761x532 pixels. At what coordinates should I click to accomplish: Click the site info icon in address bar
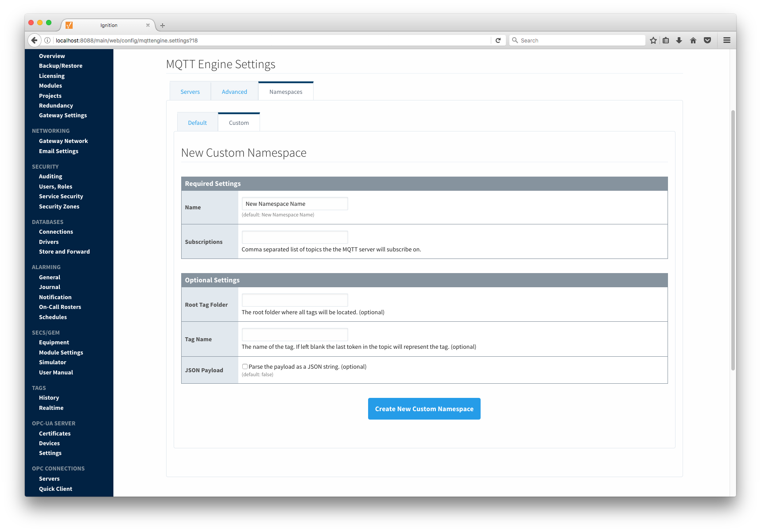(47, 40)
